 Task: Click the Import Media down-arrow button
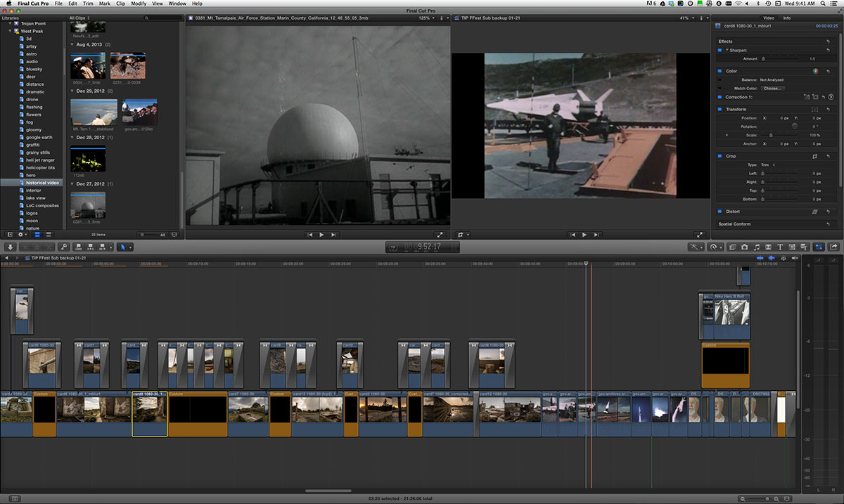point(11,247)
